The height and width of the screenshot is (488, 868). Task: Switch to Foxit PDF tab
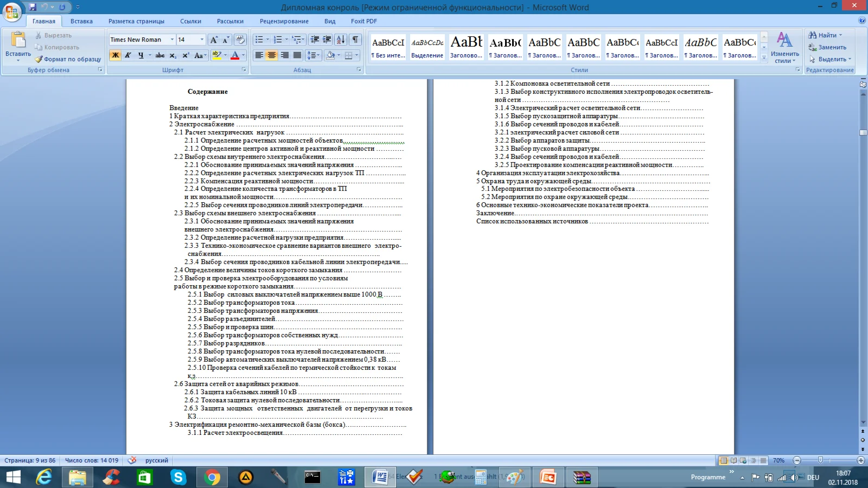pos(363,21)
